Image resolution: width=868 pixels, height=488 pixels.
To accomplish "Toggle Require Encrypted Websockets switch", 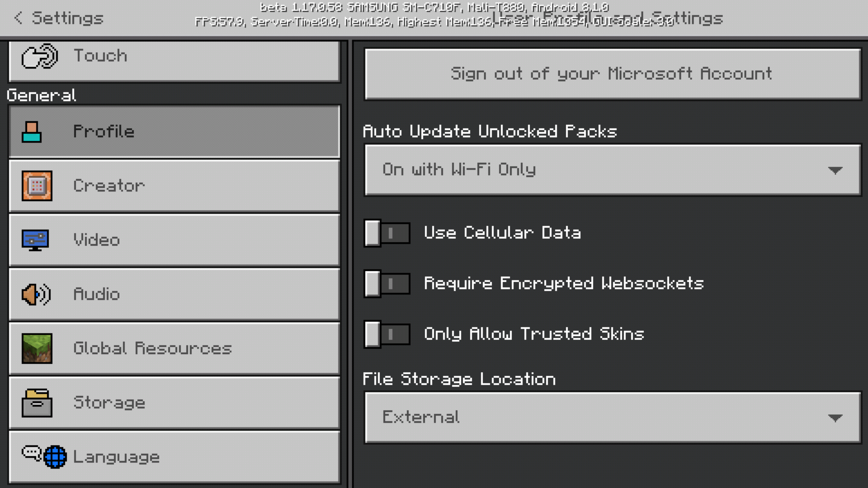I will point(387,284).
